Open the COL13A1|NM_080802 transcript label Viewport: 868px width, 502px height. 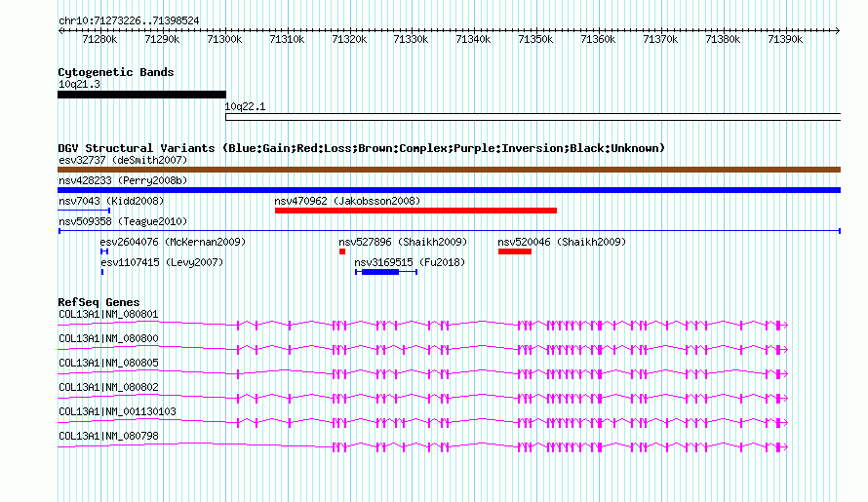point(108,388)
